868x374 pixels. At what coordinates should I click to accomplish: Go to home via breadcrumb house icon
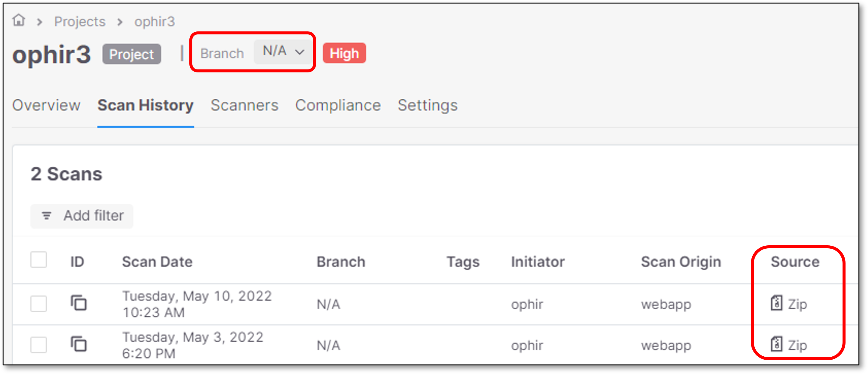pyautogui.click(x=19, y=20)
